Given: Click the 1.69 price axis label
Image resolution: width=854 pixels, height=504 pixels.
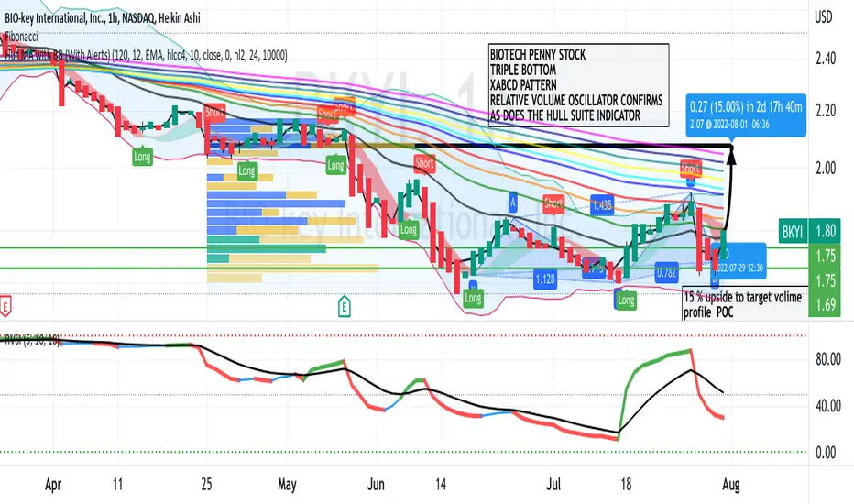Looking at the screenshot, I should pyautogui.click(x=825, y=304).
